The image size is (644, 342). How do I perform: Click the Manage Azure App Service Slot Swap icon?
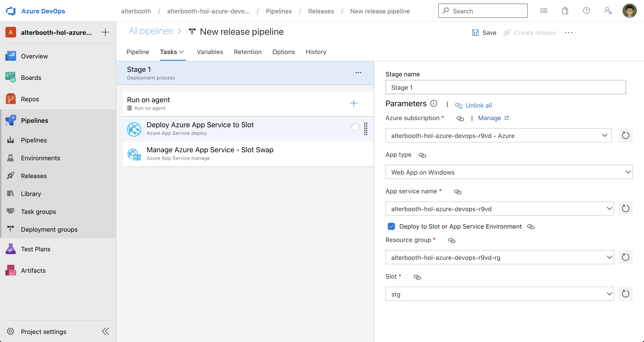click(x=134, y=154)
